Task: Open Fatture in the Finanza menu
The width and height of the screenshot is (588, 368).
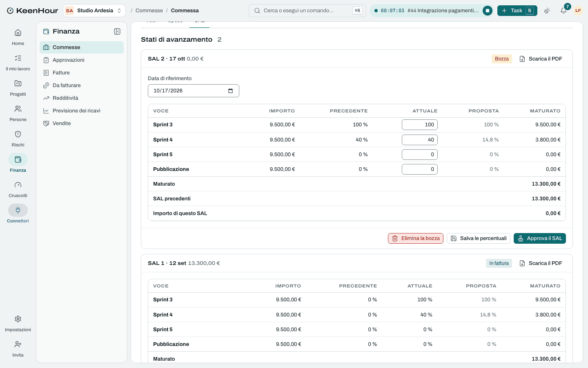Action: pos(82,73)
